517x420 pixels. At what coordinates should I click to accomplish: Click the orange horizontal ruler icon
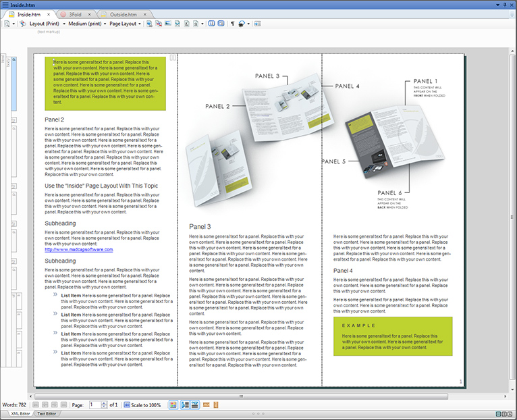(207, 405)
